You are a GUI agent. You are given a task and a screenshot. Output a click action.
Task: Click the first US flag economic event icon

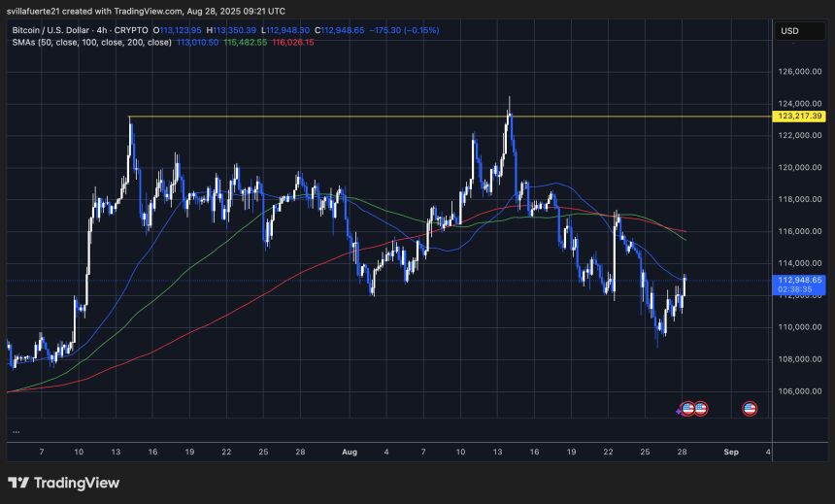pos(688,409)
